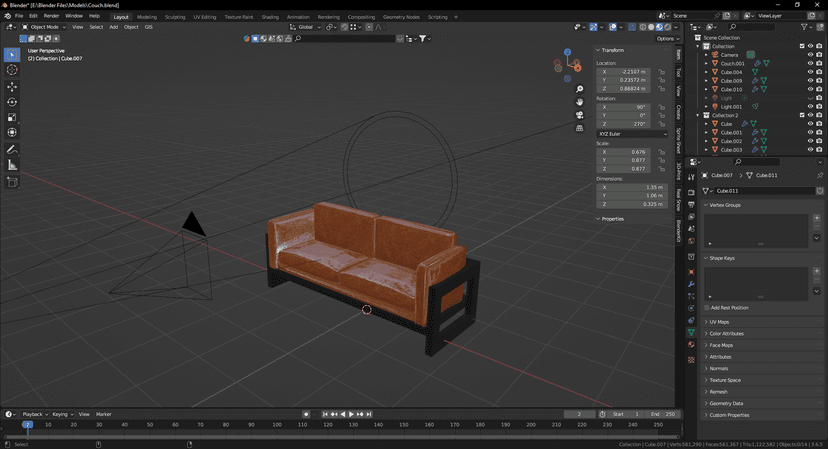
Task: Activate the Rotate tool
Action: (12, 102)
